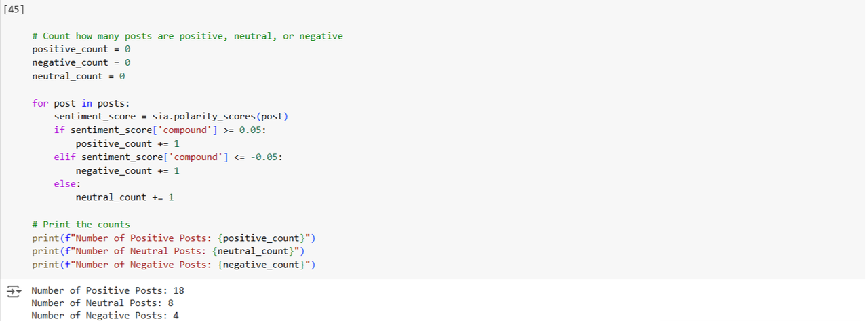
Task: Click the positive_count += 1 line
Action: [127, 143]
